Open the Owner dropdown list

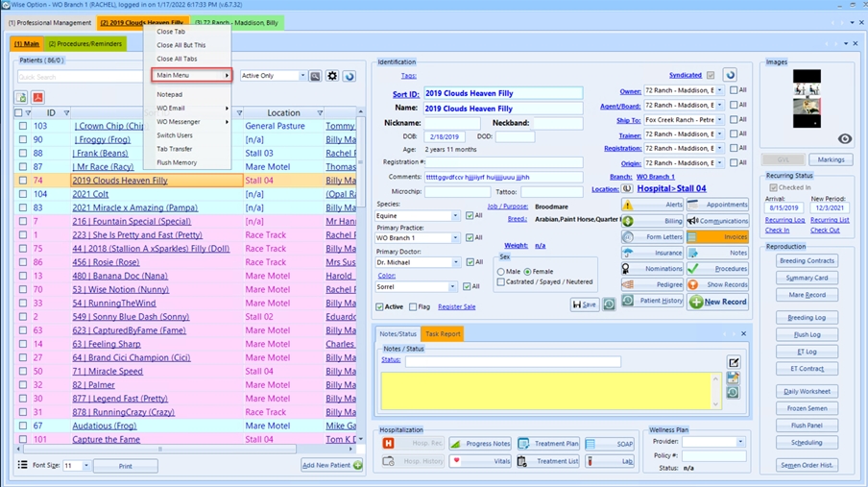click(720, 91)
